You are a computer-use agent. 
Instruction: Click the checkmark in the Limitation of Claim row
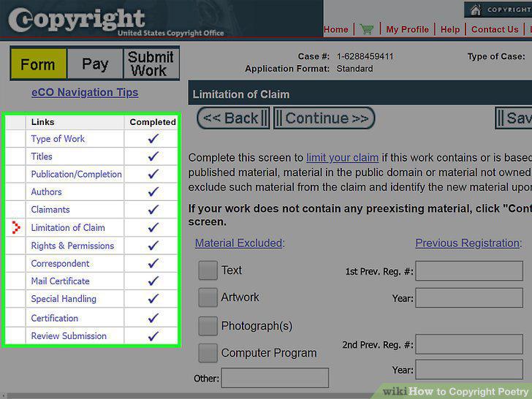pos(153,227)
